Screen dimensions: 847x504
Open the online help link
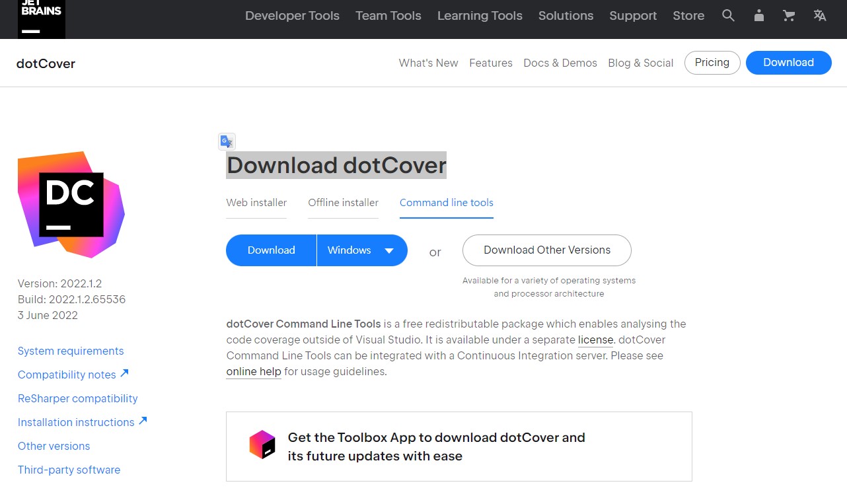coord(254,372)
